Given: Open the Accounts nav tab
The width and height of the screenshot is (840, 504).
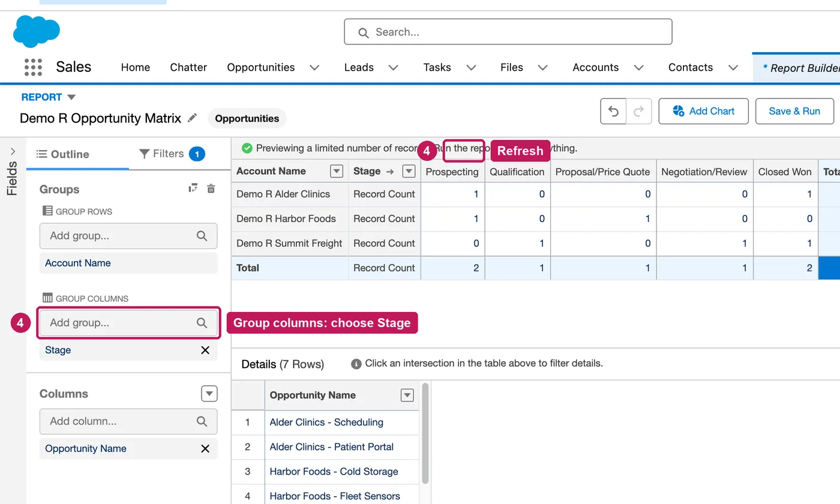Looking at the screenshot, I should [595, 67].
